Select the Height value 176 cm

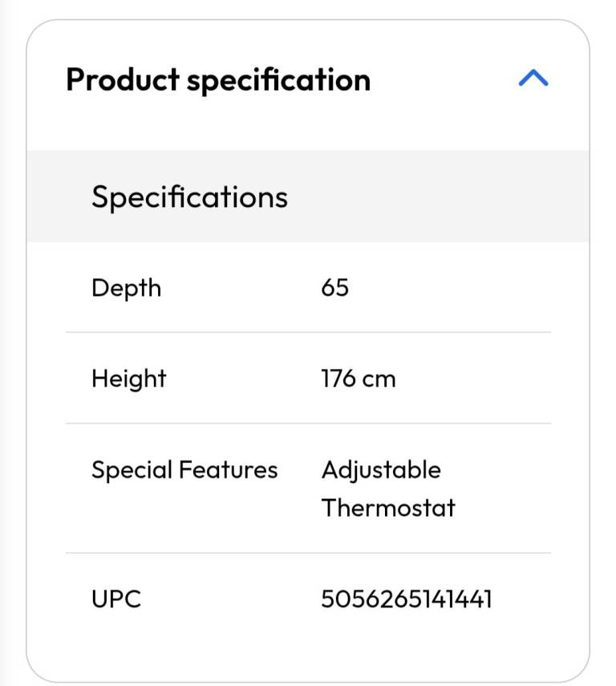click(x=358, y=379)
